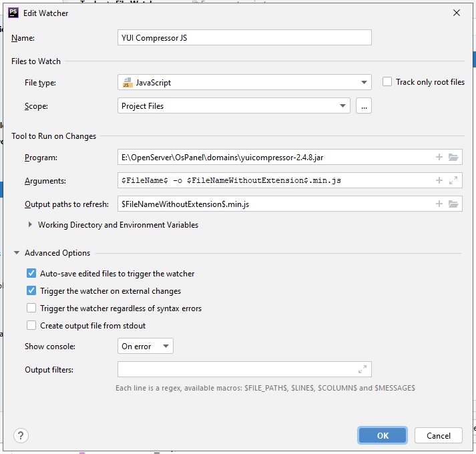Open the Show console dropdown
The width and height of the screenshot is (476, 454).
(x=146, y=346)
